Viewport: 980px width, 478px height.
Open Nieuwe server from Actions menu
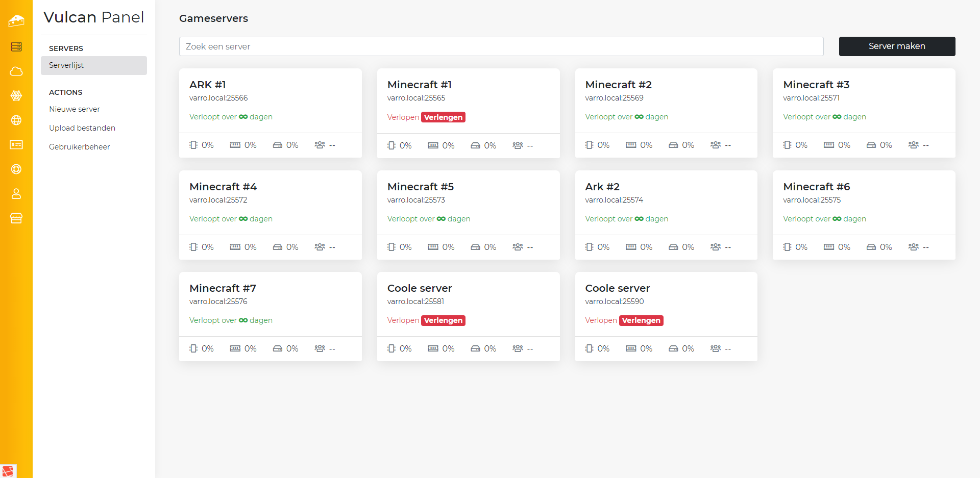(75, 109)
